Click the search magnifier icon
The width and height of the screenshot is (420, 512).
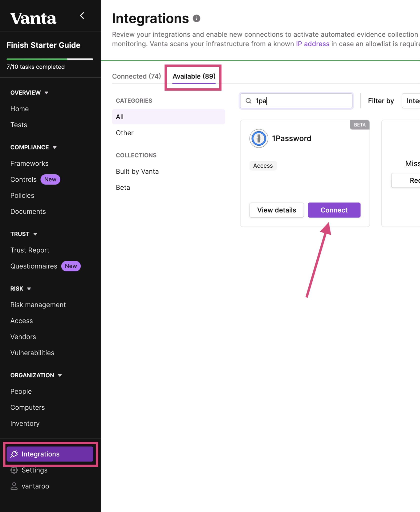click(x=248, y=101)
